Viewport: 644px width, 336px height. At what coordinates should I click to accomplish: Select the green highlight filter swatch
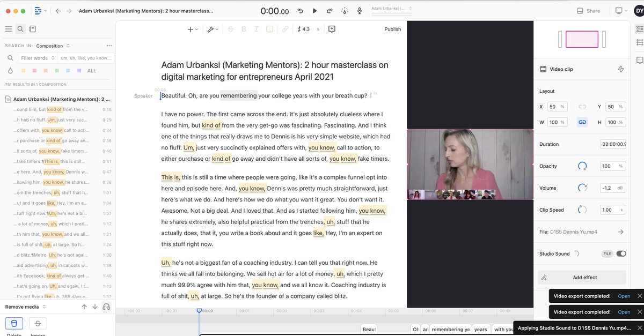57,71
